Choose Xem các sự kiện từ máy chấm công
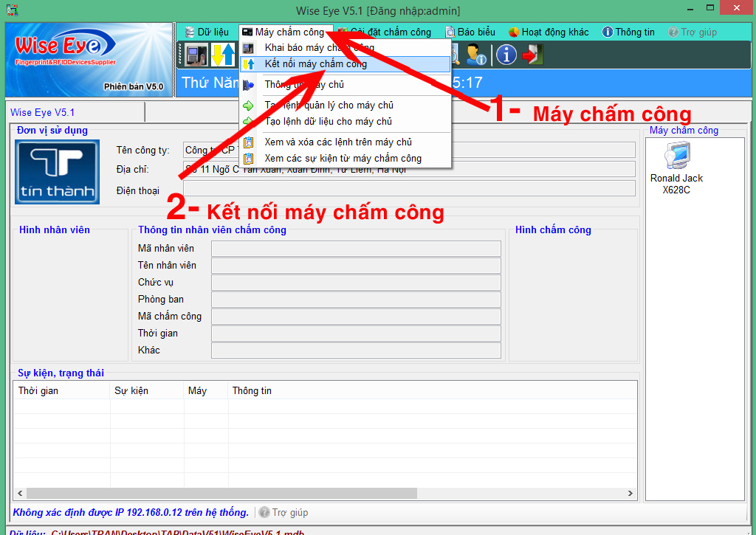756x535 pixels. [343, 159]
